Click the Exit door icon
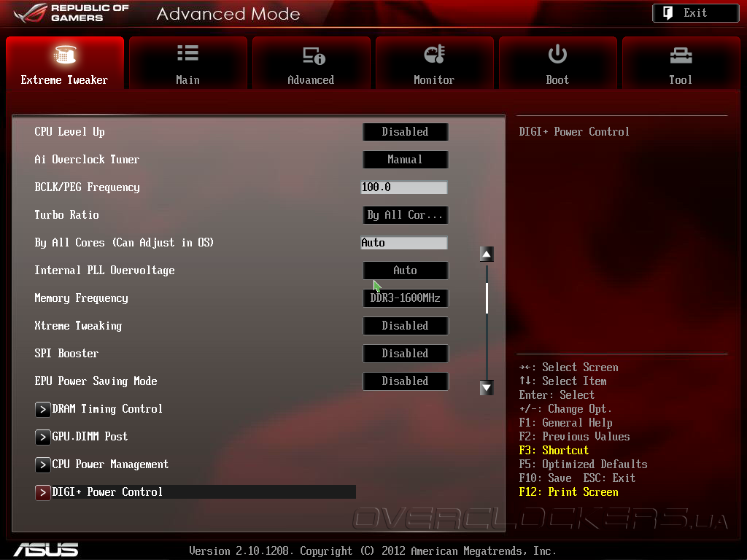 pos(668,13)
